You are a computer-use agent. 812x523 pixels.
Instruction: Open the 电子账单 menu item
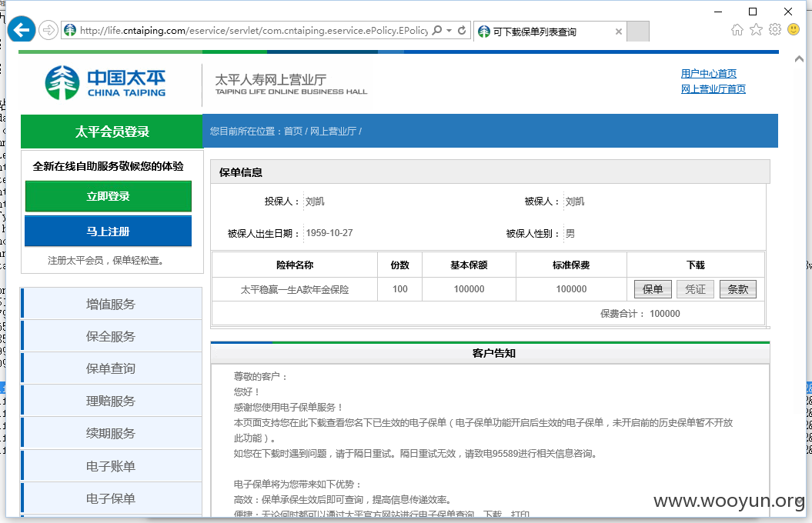click(112, 466)
